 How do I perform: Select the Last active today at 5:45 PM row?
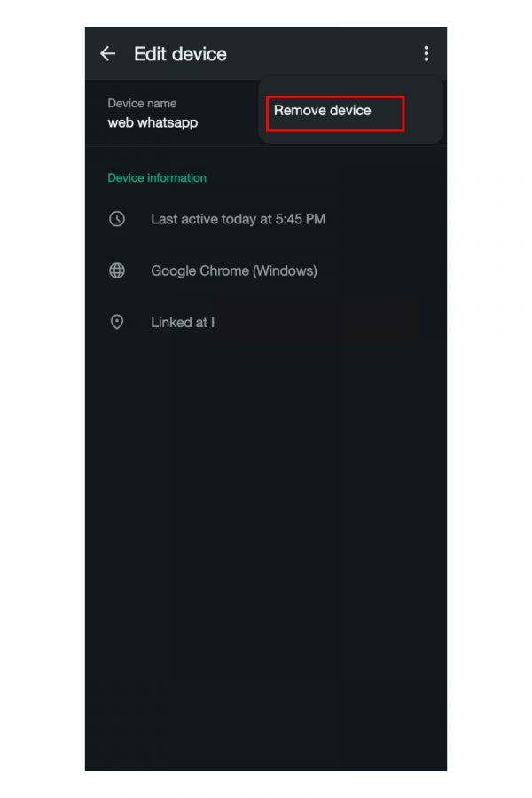point(266,219)
